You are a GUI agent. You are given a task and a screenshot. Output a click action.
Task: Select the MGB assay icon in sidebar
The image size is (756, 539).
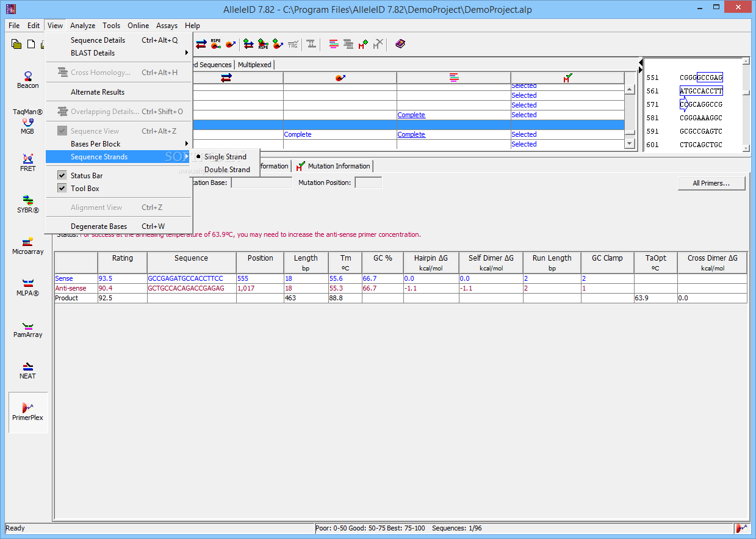pyautogui.click(x=27, y=126)
